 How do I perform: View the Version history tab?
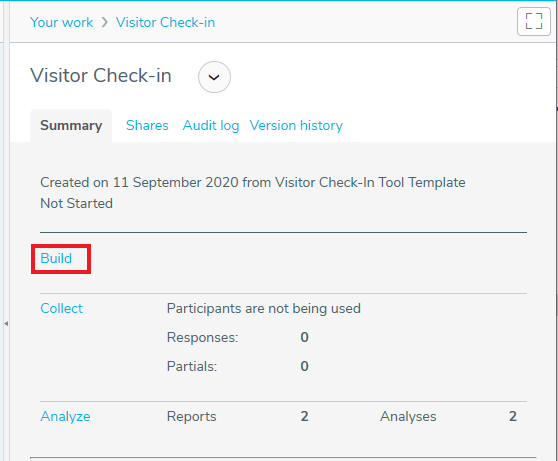point(296,126)
